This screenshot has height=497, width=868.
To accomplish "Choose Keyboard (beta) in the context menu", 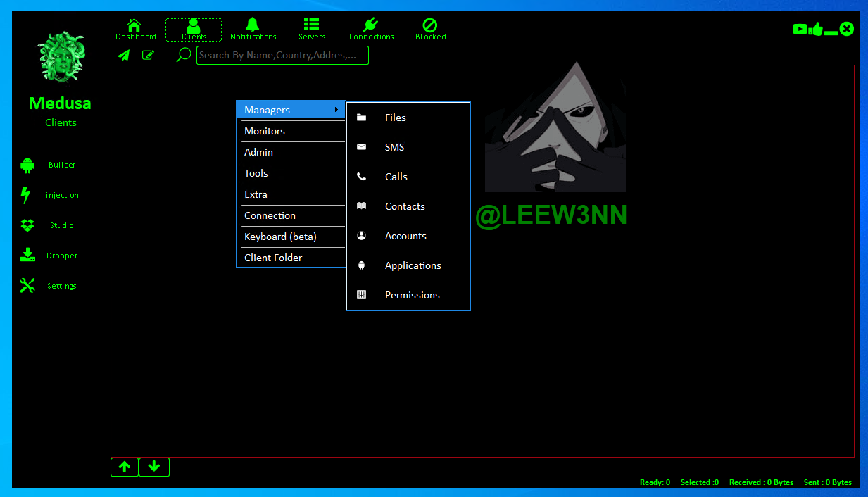I will click(x=291, y=237).
